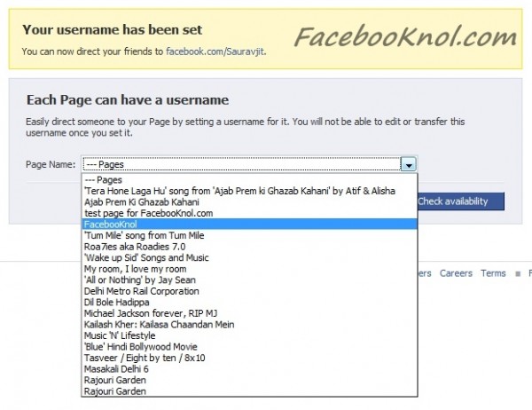The height and width of the screenshot is (410, 532).
Task: Select Ajab Prem Ki Ghazab Kahani option
Action: click(249, 202)
